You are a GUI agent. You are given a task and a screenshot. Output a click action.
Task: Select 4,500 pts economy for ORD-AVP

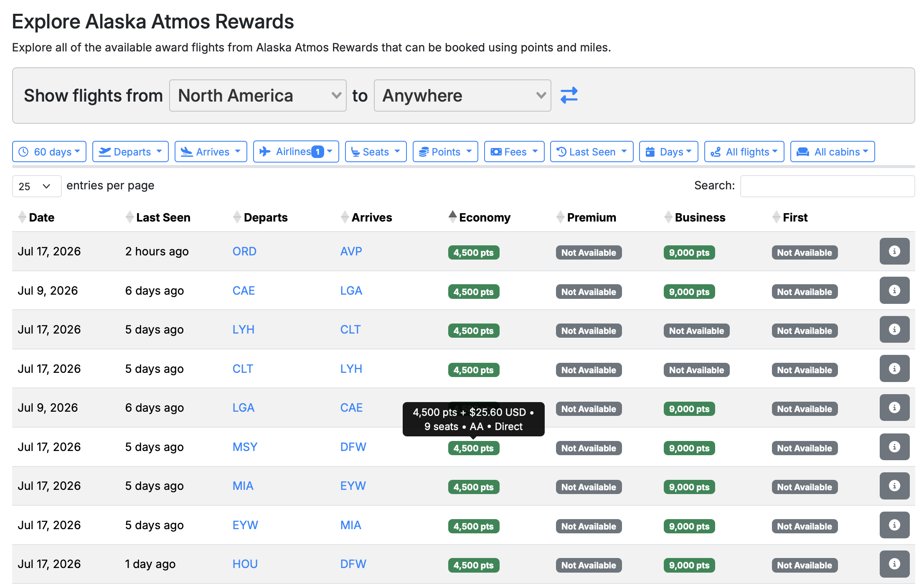pos(474,252)
